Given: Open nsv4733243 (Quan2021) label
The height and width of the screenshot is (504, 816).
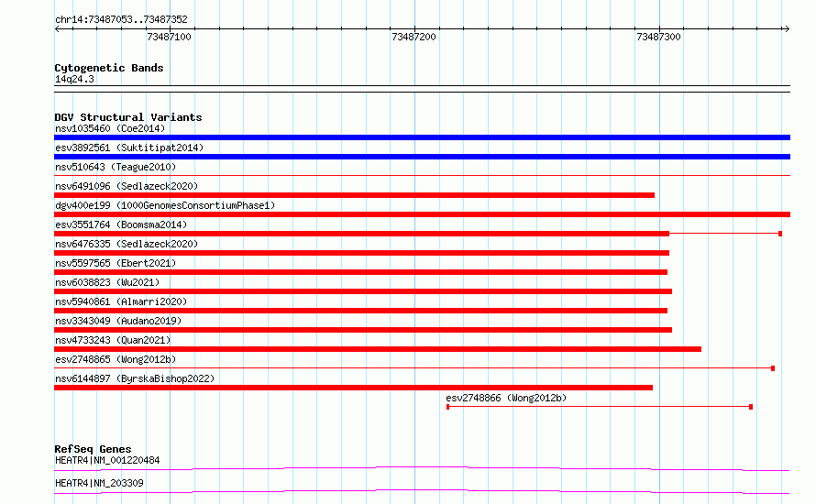Looking at the screenshot, I should (113, 340).
